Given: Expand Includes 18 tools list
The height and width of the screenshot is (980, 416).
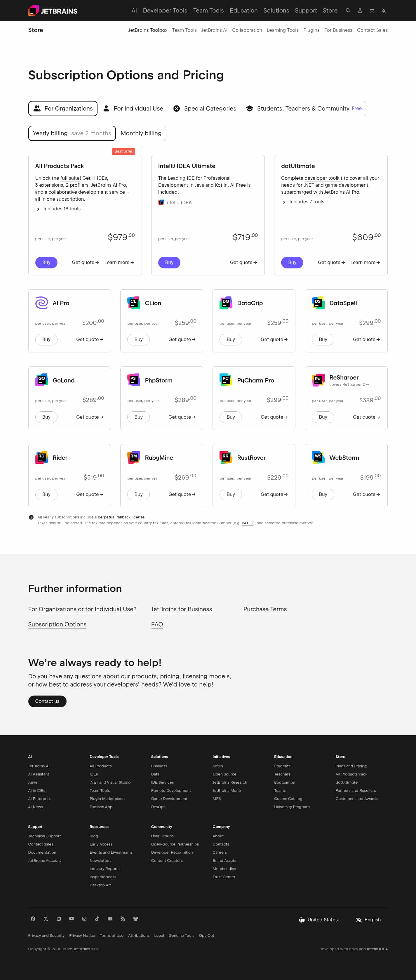Looking at the screenshot, I should (x=58, y=209).
